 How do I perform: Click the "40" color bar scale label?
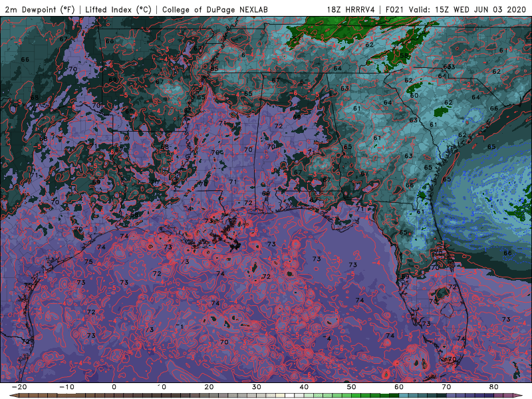(x=304, y=387)
